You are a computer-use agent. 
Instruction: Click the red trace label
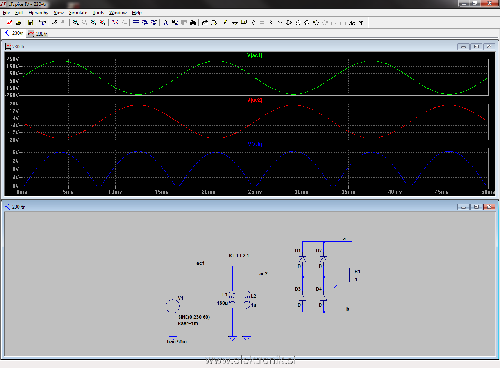tap(255, 100)
